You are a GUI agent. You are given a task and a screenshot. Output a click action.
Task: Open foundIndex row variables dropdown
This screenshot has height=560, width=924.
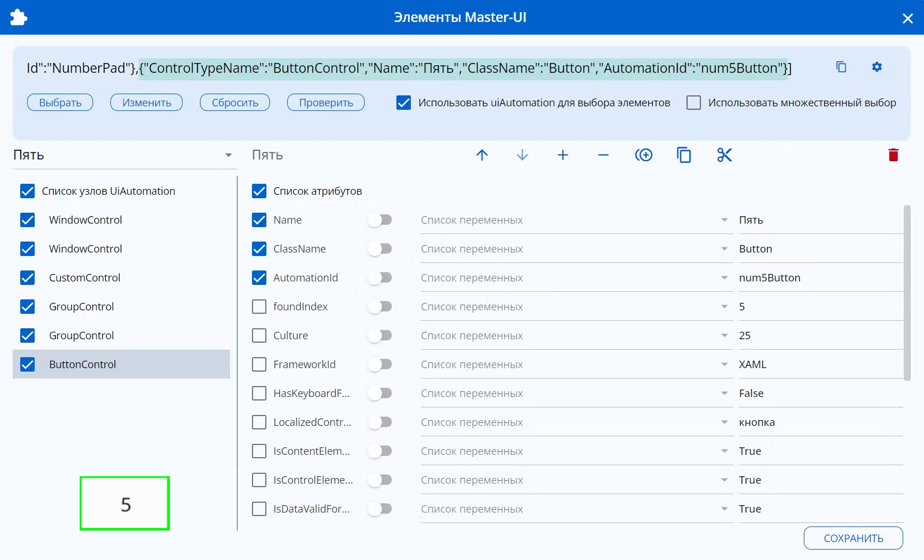[x=576, y=307]
